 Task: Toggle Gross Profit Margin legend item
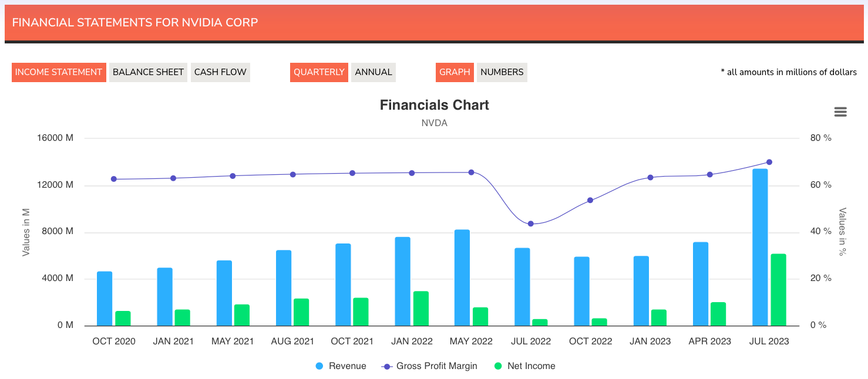pos(429,366)
